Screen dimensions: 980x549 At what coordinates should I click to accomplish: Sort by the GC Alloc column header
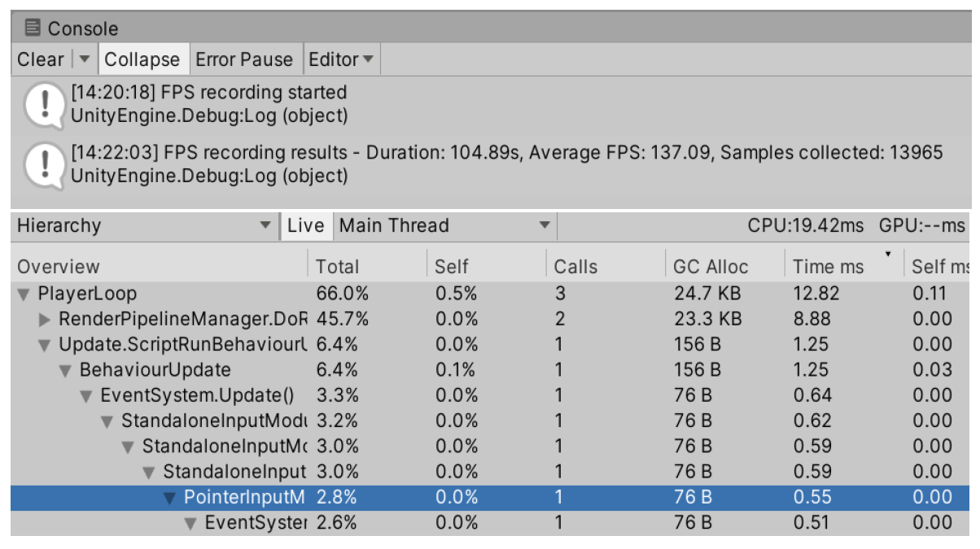pyautogui.click(x=711, y=267)
